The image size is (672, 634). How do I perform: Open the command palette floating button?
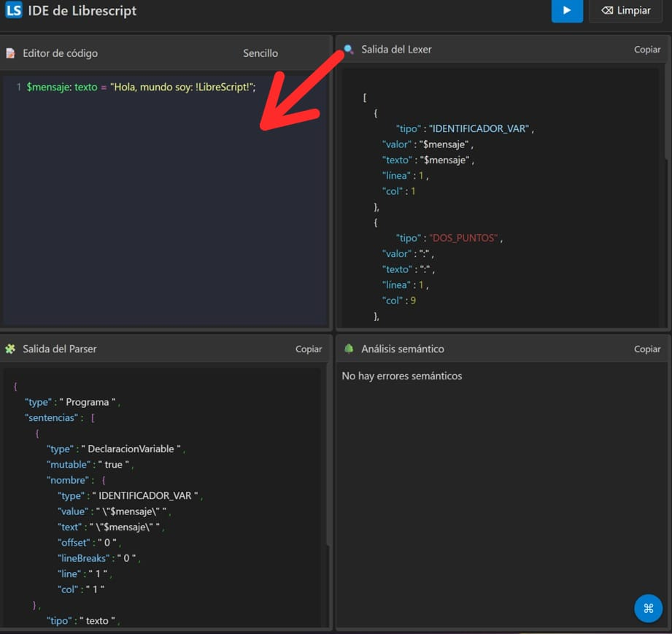648,608
